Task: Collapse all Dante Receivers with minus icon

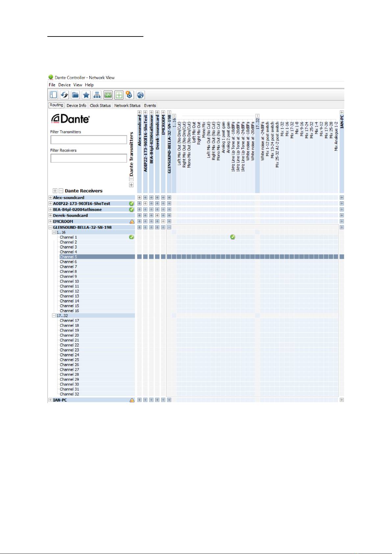Action: [61, 191]
